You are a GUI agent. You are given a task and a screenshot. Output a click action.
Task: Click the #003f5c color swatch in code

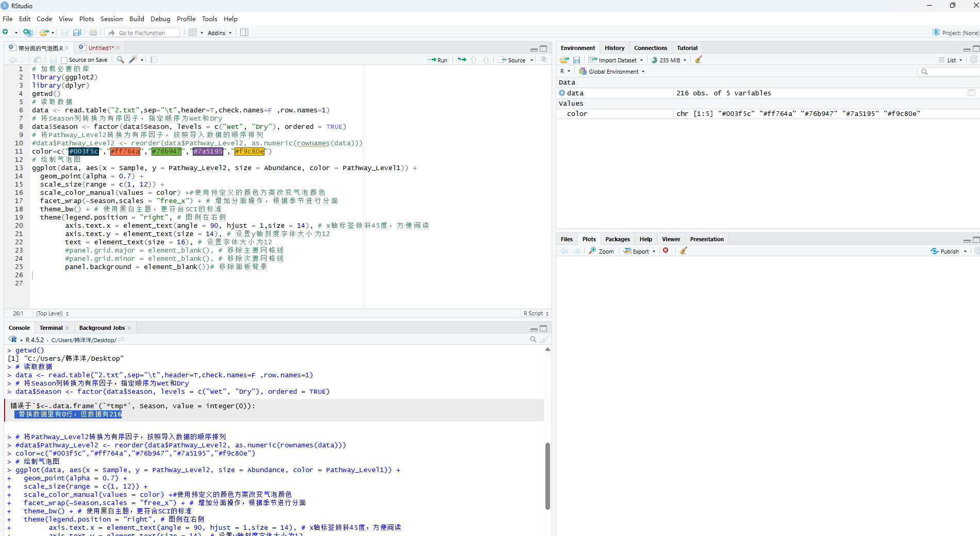click(84, 152)
